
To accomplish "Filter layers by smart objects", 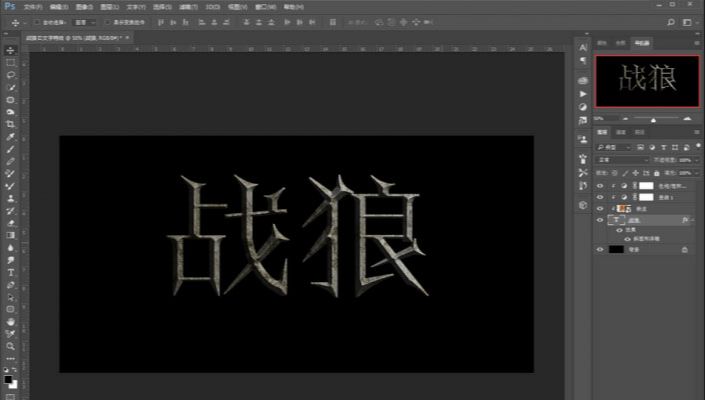I will (x=687, y=147).
